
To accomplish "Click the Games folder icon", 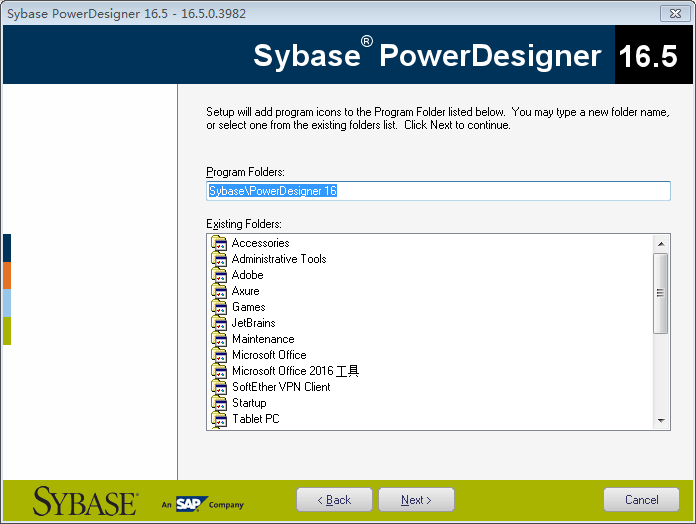I will (x=219, y=307).
